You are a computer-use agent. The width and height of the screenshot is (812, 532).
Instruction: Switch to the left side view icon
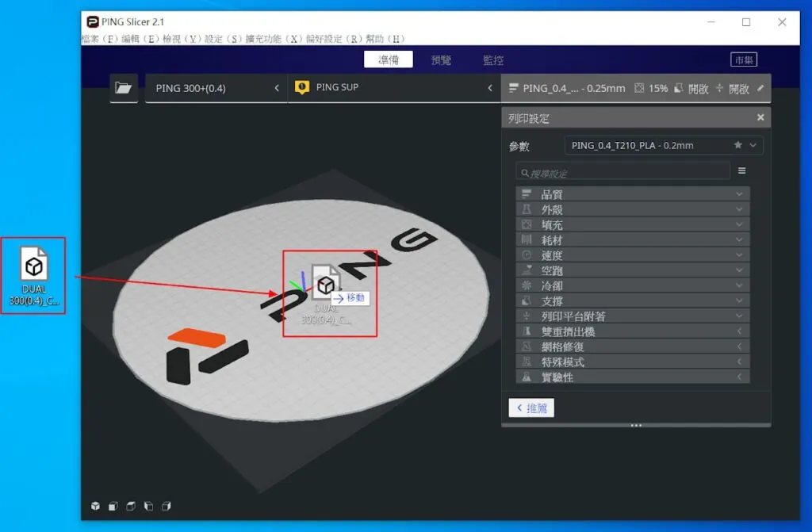[148, 506]
